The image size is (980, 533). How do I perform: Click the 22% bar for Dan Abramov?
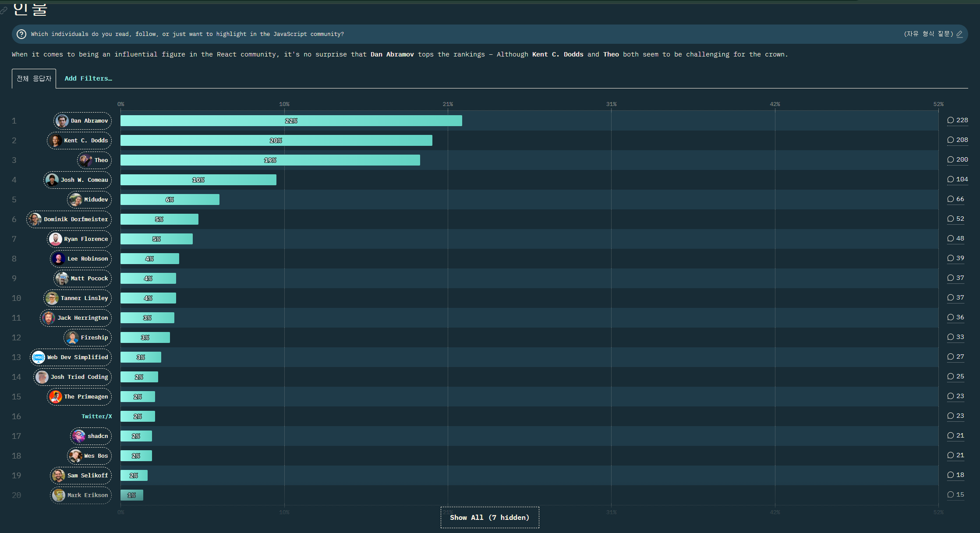(x=291, y=121)
